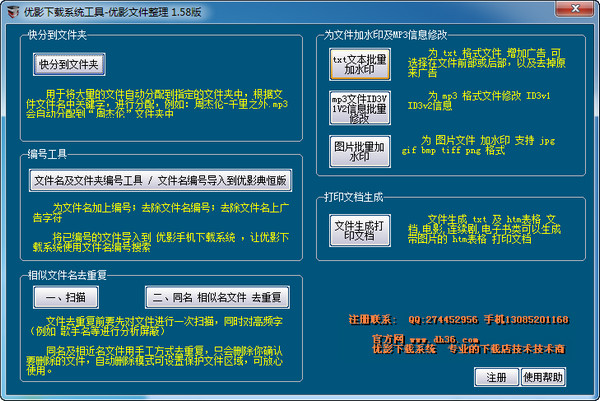The height and width of the screenshot is (401, 600).
Task: Click the 文件去重复前要先对文件 description text
Action: click(x=155, y=326)
